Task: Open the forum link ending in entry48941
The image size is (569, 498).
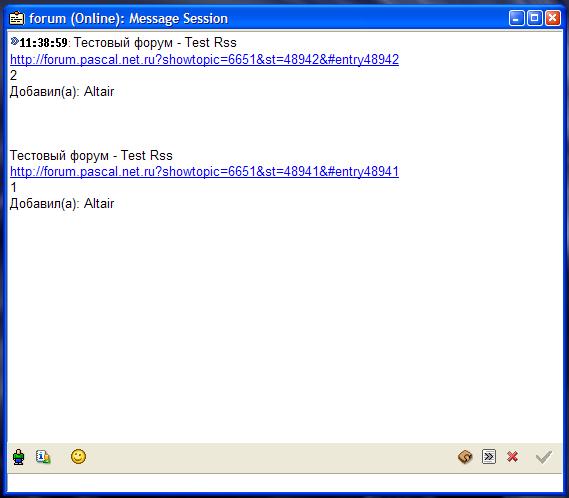Action: pyautogui.click(x=204, y=171)
